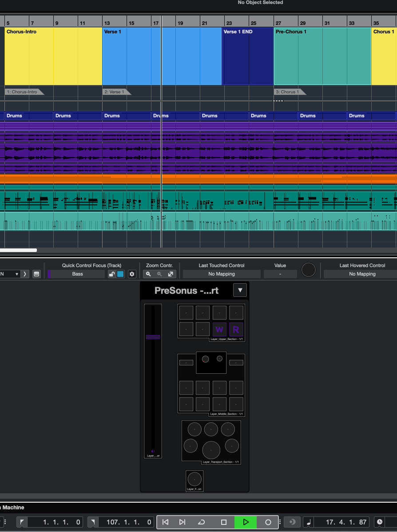Click marker 3: Chorus 1

tap(290, 92)
